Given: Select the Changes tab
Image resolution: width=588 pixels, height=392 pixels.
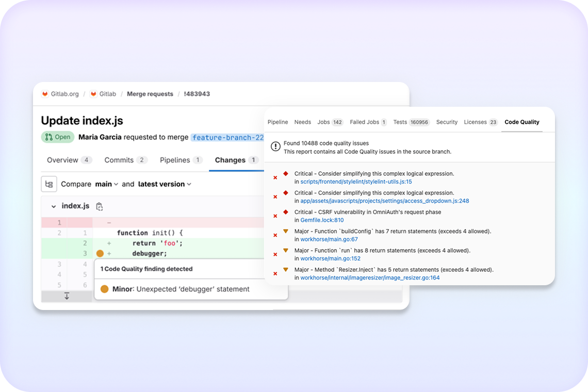Looking at the screenshot, I should 237,160.
